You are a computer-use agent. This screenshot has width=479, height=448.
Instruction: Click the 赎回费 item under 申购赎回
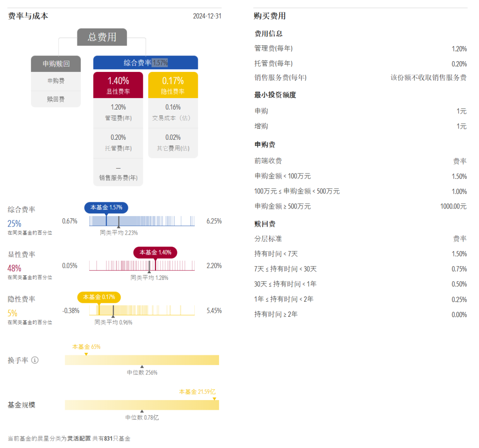click(56, 99)
